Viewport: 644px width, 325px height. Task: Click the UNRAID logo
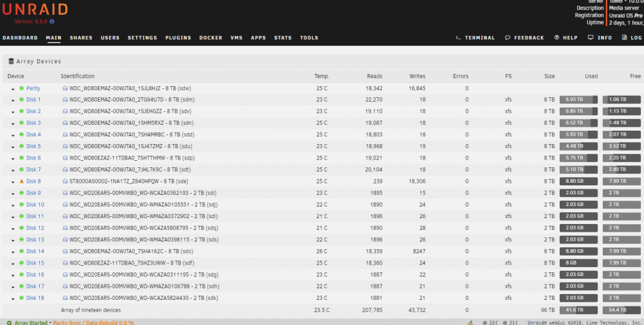pos(35,10)
